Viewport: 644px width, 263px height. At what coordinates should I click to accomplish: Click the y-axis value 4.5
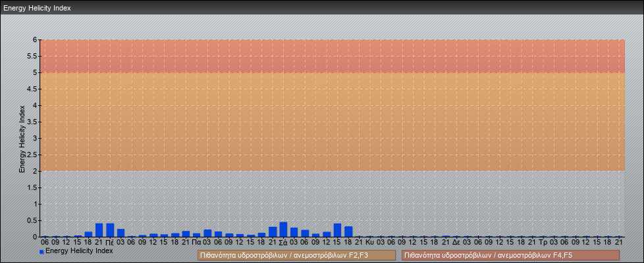(33, 89)
